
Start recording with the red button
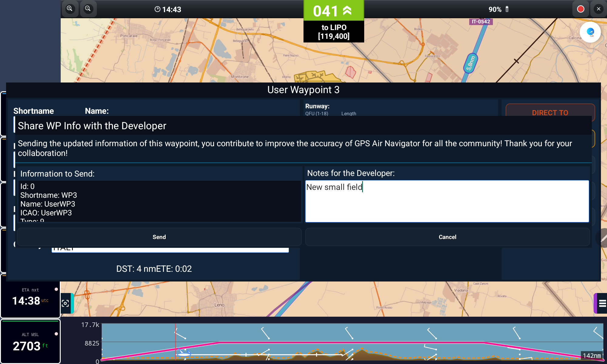[581, 9]
